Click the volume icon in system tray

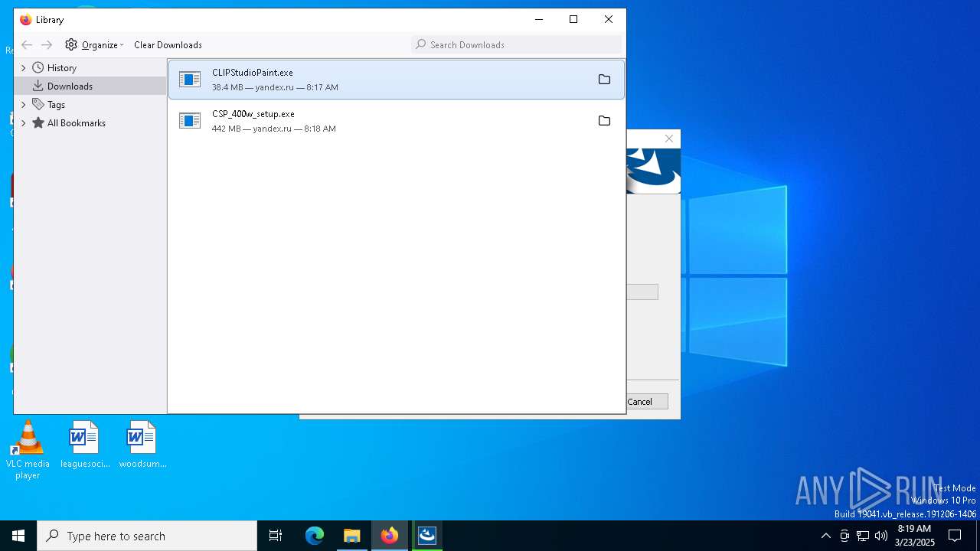880,536
